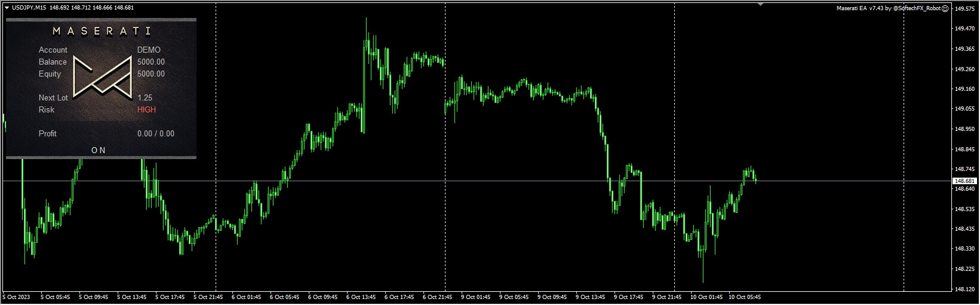Click the Next Lot value 1.25
This screenshot has width=980, height=305.
[145, 97]
